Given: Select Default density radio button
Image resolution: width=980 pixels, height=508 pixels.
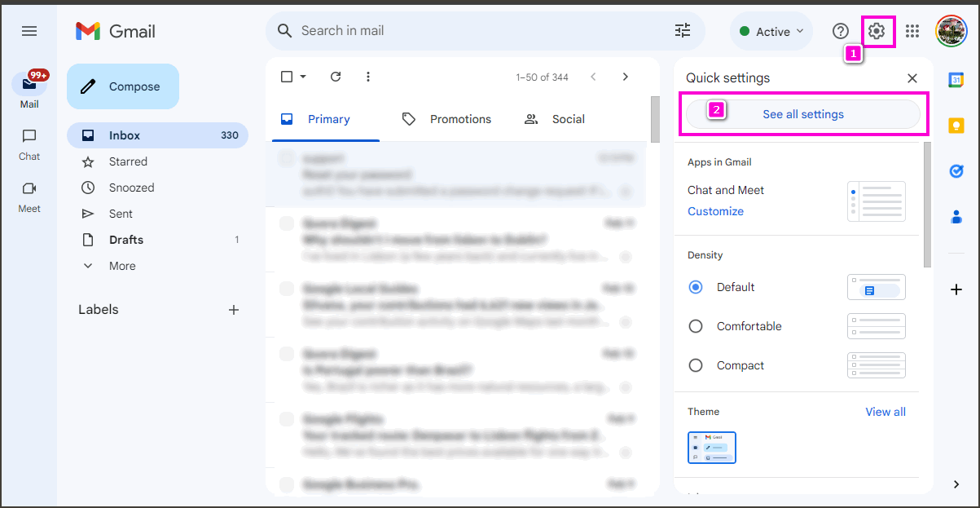Looking at the screenshot, I should coord(696,287).
